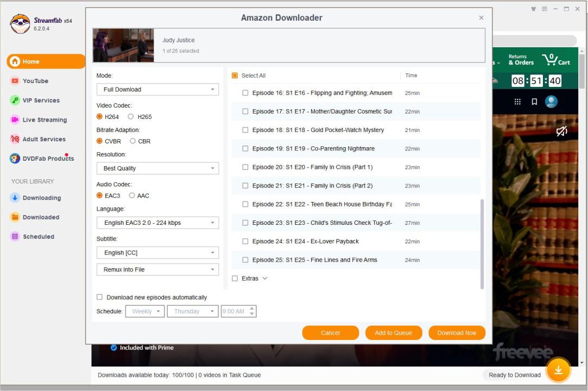
Task: Click the Adult Services icon
Action: click(x=15, y=139)
